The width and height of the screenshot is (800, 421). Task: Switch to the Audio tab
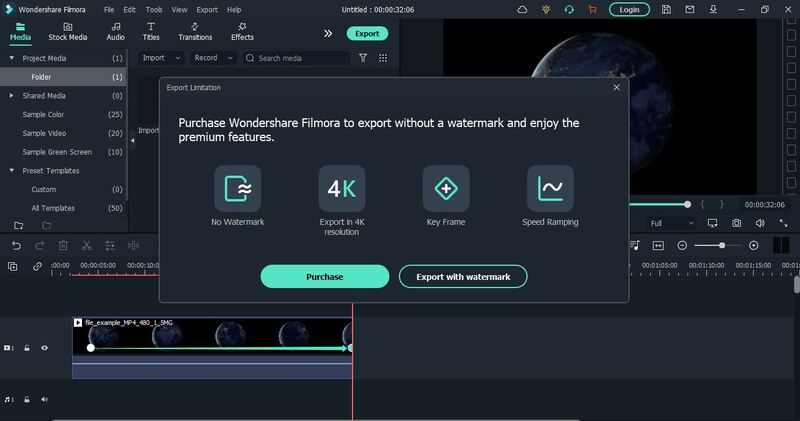tap(115, 32)
